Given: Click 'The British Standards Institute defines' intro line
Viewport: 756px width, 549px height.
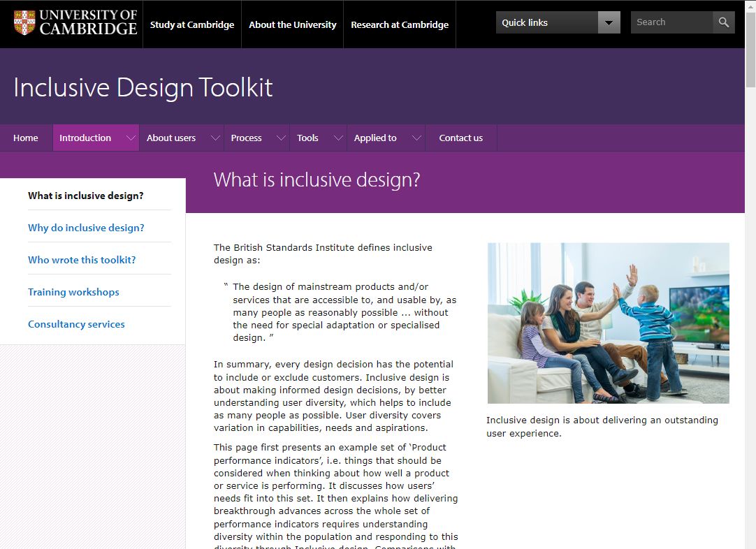Looking at the screenshot, I should point(323,254).
